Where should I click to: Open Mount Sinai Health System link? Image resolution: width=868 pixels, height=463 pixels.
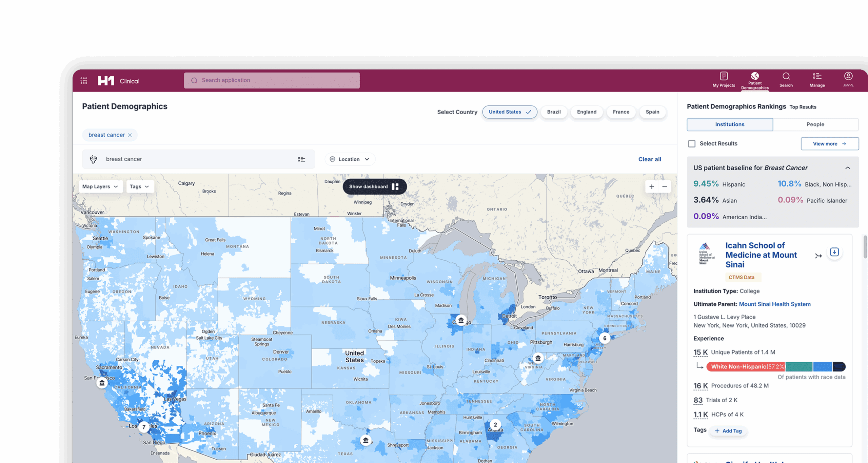click(774, 304)
